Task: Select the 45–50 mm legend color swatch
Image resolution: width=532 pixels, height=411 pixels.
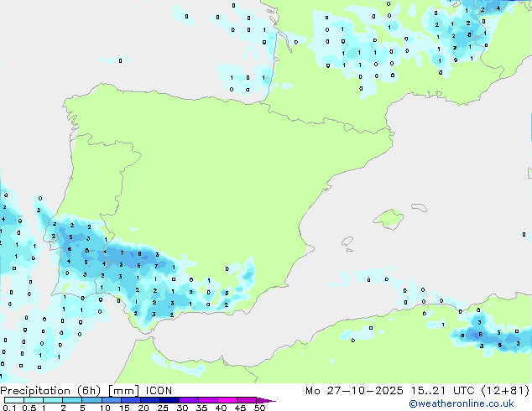Action: click(247, 400)
